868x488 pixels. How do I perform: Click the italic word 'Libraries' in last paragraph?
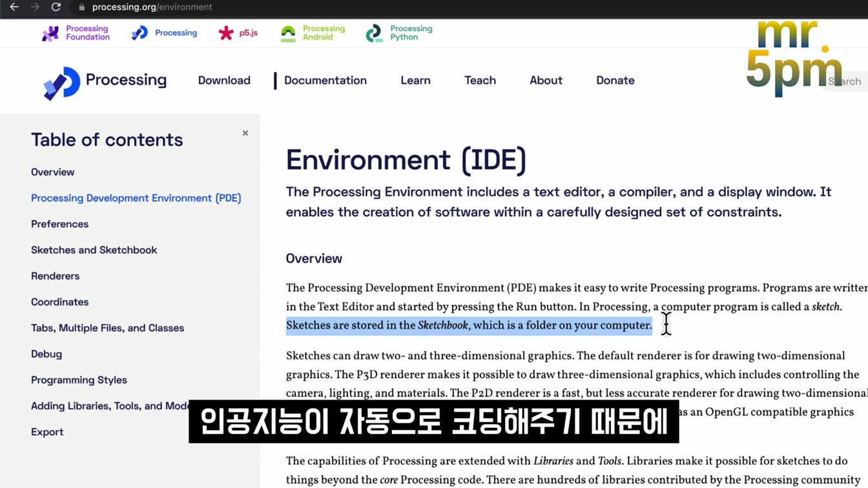(553, 462)
